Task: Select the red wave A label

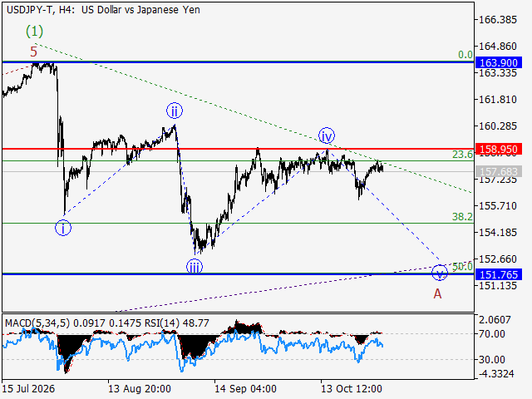Action: click(x=438, y=293)
